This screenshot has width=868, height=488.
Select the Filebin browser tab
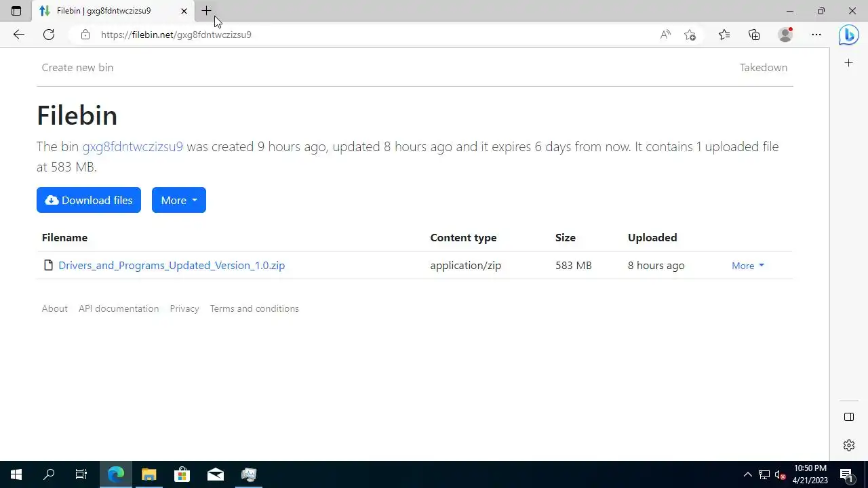pos(113,11)
